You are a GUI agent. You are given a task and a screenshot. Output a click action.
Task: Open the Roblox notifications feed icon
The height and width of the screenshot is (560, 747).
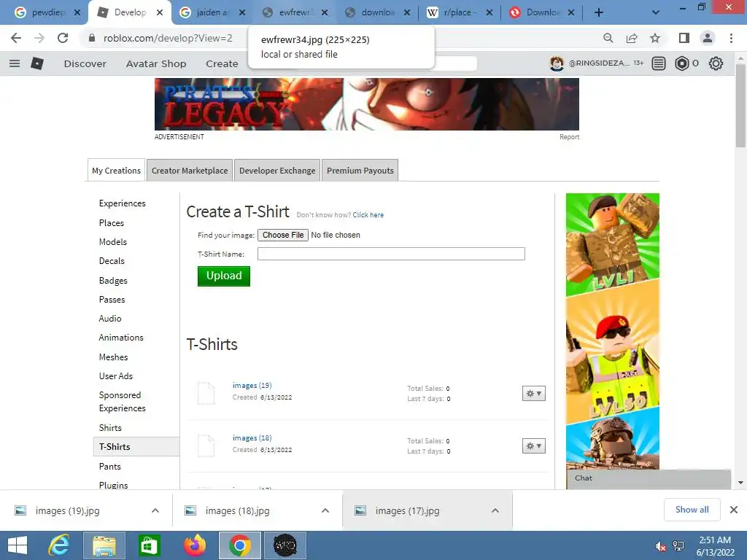[659, 63]
